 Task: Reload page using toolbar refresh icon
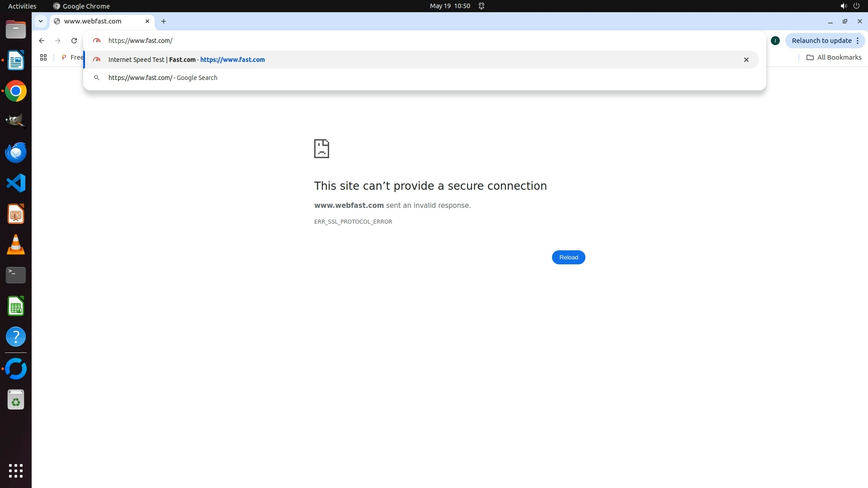coord(74,41)
